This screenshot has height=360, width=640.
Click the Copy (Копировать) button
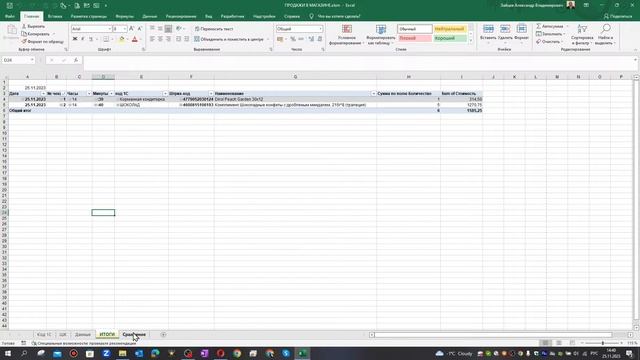click(36, 34)
